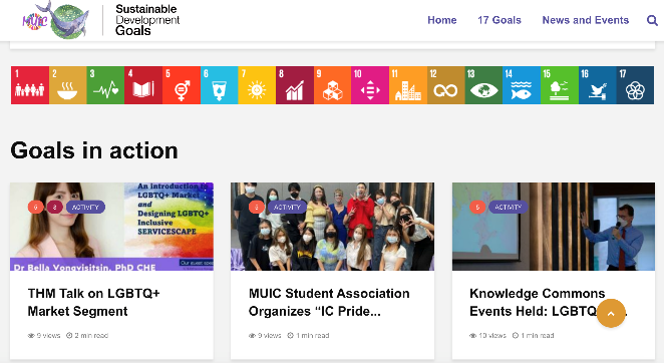Open Knowledge Commons speaker photo thumbnail
Image resolution: width=664 pixels, height=363 pixels.
pos(553,227)
